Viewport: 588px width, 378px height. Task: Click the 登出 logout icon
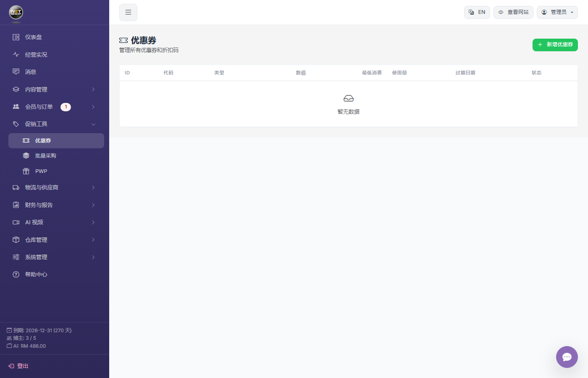click(11, 366)
